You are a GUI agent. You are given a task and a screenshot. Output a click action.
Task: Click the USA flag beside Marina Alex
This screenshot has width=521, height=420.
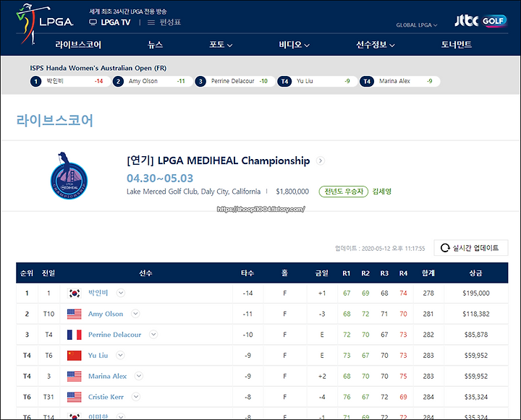(74, 376)
